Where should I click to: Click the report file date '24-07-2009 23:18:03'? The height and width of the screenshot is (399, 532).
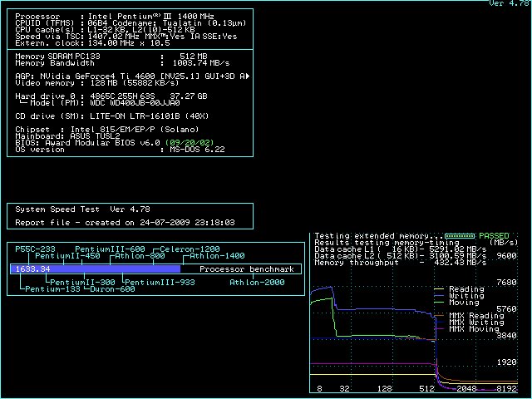tap(187, 223)
